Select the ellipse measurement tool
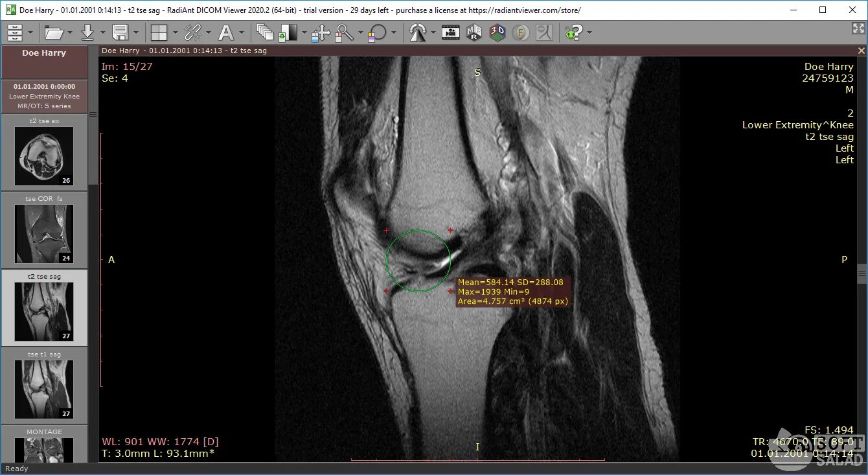The height and width of the screenshot is (475, 868). pyautogui.click(x=377, y=33)
